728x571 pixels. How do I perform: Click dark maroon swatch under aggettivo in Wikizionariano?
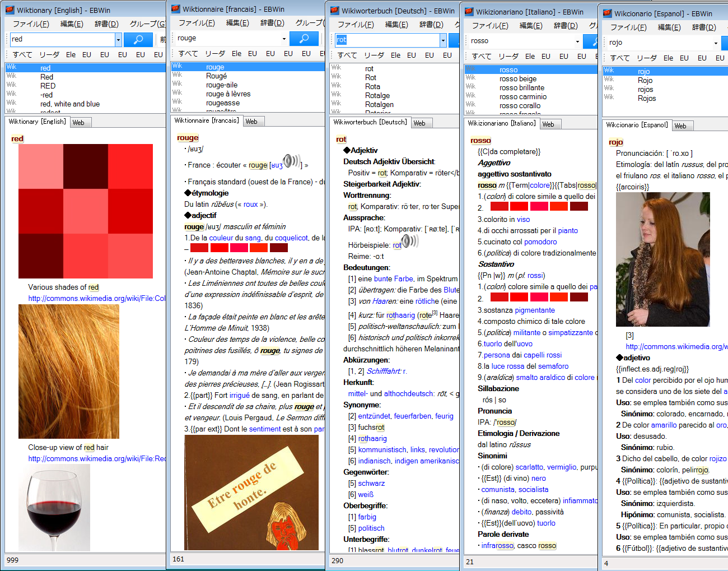click(x=579, y=206)
